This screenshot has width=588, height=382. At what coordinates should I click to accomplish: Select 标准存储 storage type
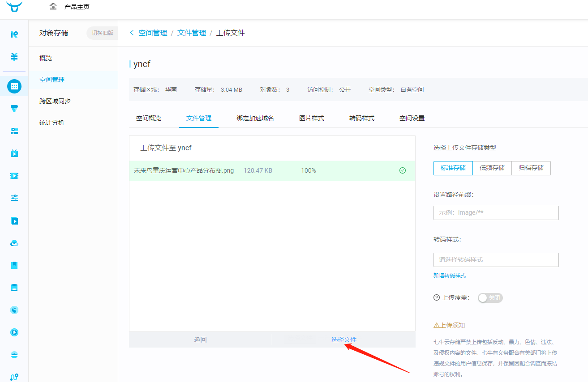click(453, 168)
